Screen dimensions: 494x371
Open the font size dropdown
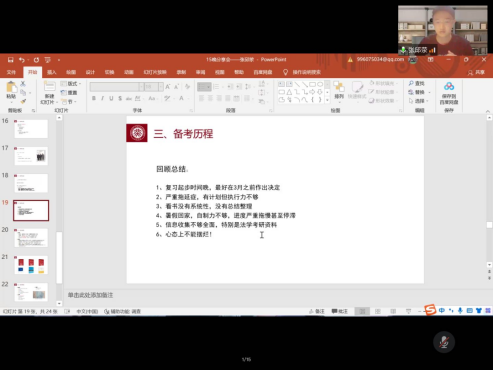[161, 87]
